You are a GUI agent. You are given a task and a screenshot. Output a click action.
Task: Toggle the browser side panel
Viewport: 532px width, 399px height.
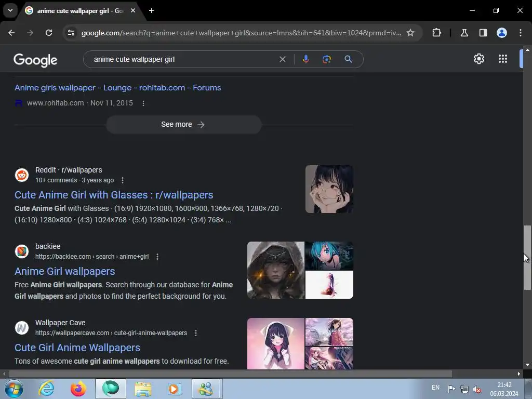point(483,33)
